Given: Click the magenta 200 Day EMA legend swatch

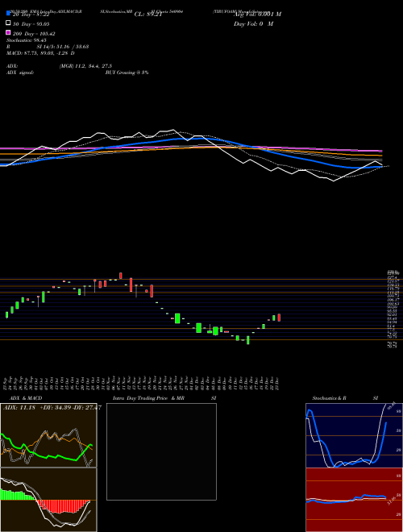Looking at the screenshot, I should (x=8, y=33).
